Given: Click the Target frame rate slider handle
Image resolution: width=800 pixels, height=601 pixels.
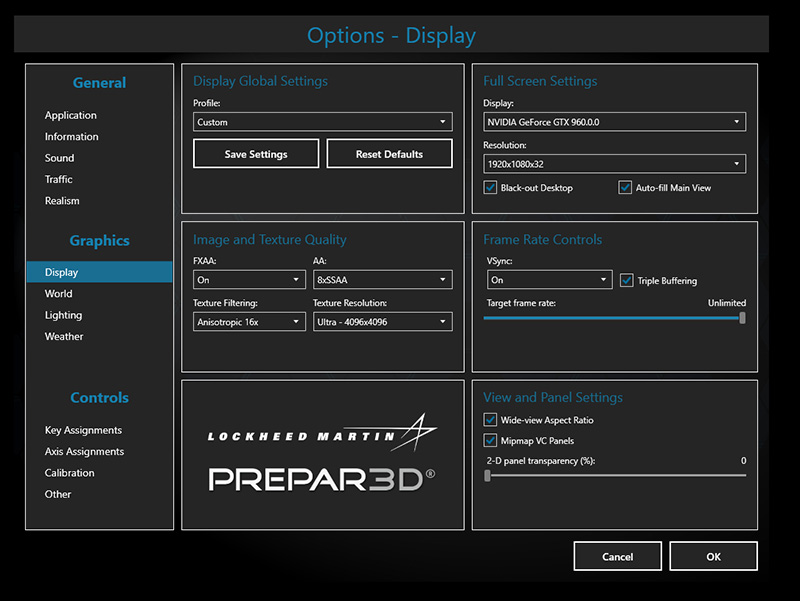Looking at the screenshot, I should [742, 318].
